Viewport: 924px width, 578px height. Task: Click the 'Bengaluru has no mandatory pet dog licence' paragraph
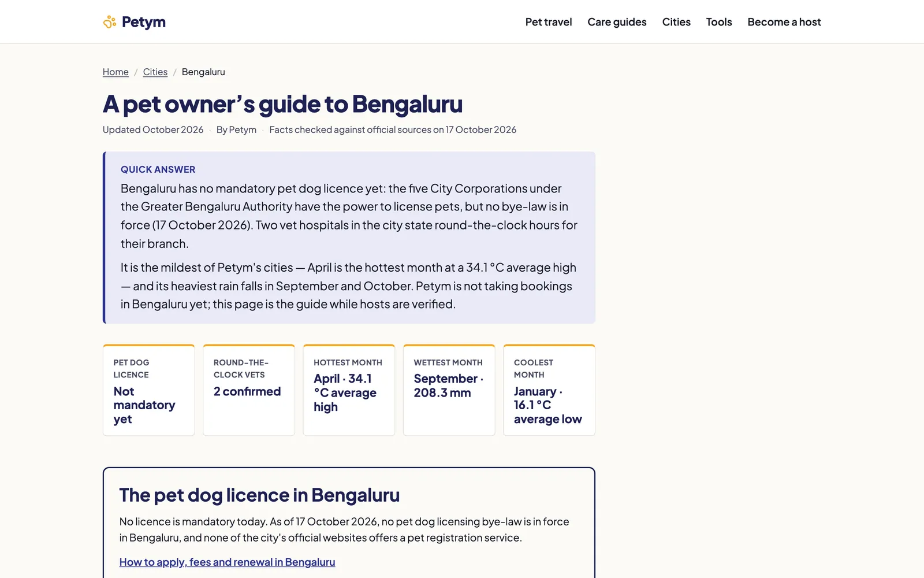[349, 216]
